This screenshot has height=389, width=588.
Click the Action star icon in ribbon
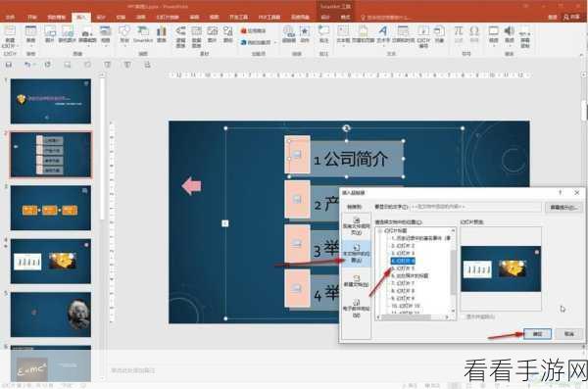point(305,31)
